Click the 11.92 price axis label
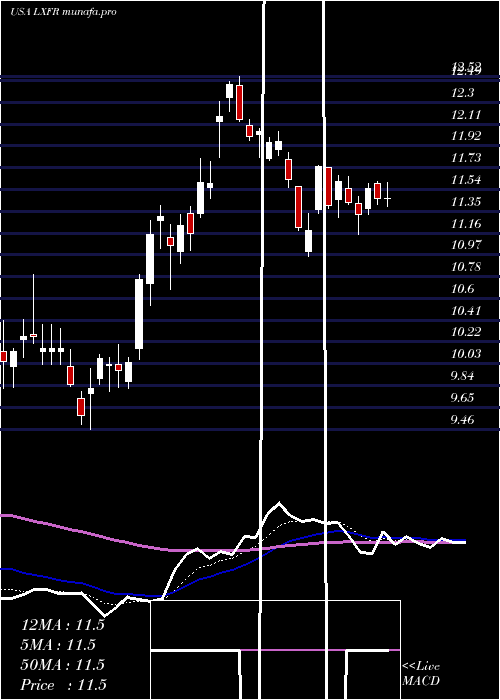This screenshot has width=500, height=700. tap(466, 136)
